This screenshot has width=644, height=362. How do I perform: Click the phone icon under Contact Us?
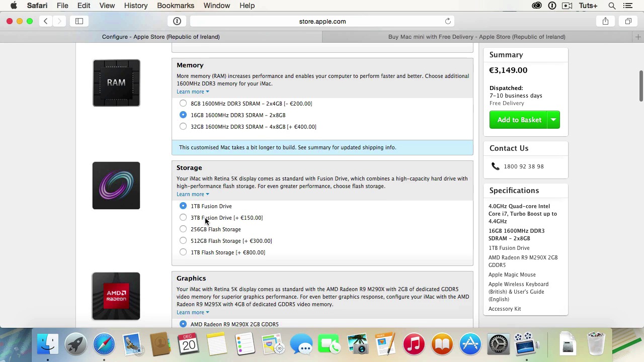coord(495,166)
